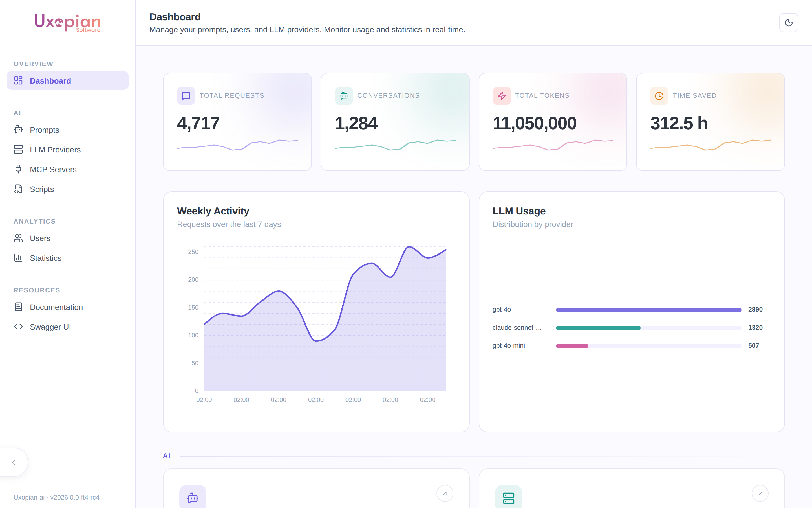
Task: Click the Conversations robot icon
Action: pos(344,96)
